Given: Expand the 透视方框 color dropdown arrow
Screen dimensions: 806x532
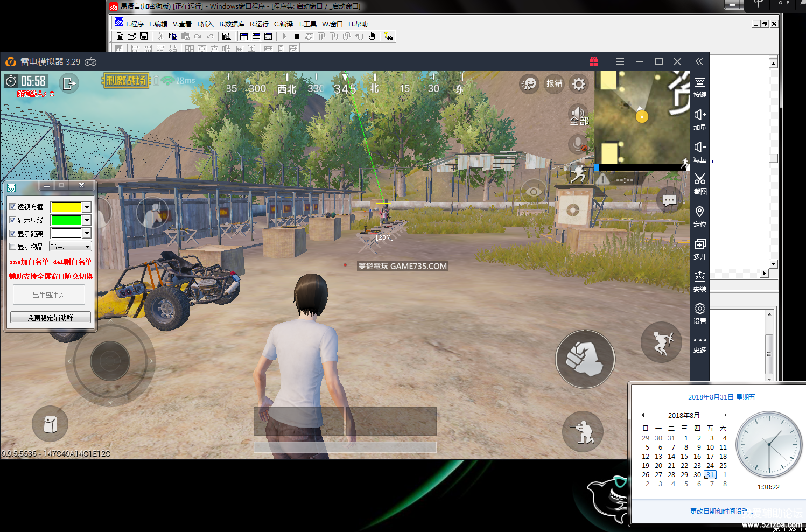Looking at the screenshot, I should (87, 207).
